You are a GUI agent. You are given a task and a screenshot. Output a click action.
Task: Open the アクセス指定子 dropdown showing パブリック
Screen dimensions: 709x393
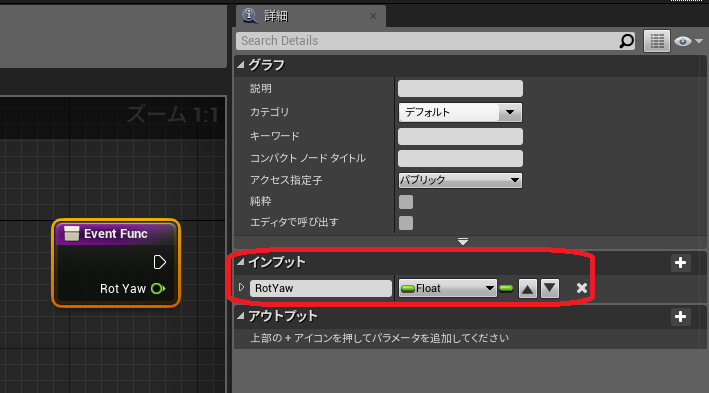[x=460, y=180]
